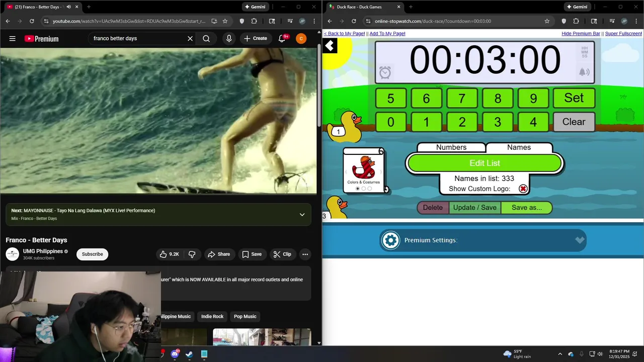Open the YouTube guide hamburger menu
This screenshot has height=362, width=644.
click(x=13, y=39)
